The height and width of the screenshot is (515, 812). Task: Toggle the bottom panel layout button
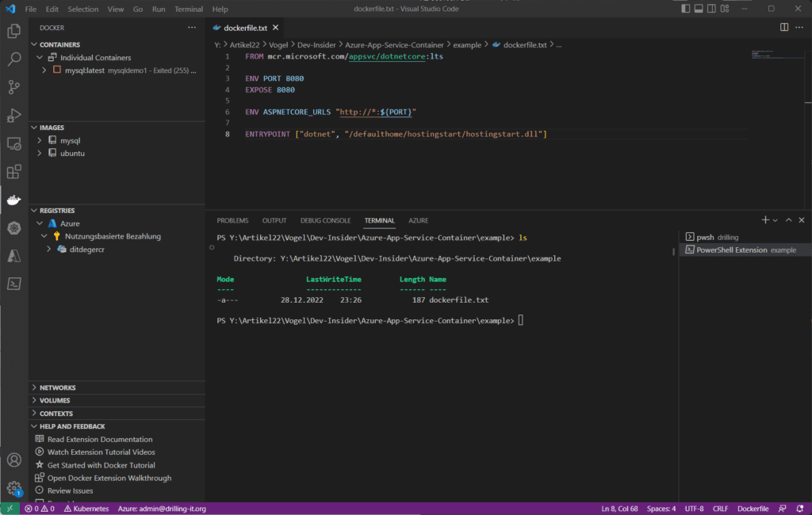(699, 9)
